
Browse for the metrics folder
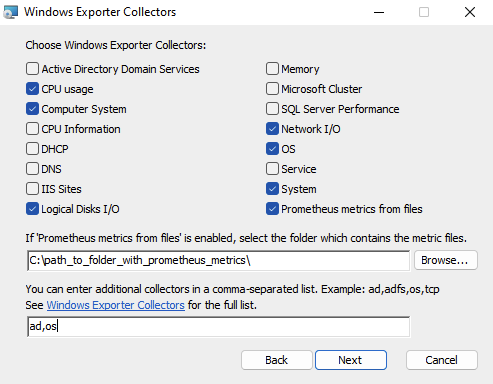point(446,260)
